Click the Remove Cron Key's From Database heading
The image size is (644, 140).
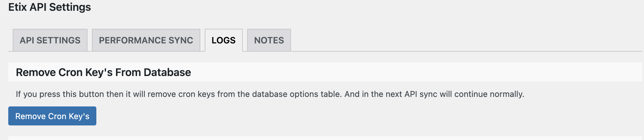click(103, 72)
